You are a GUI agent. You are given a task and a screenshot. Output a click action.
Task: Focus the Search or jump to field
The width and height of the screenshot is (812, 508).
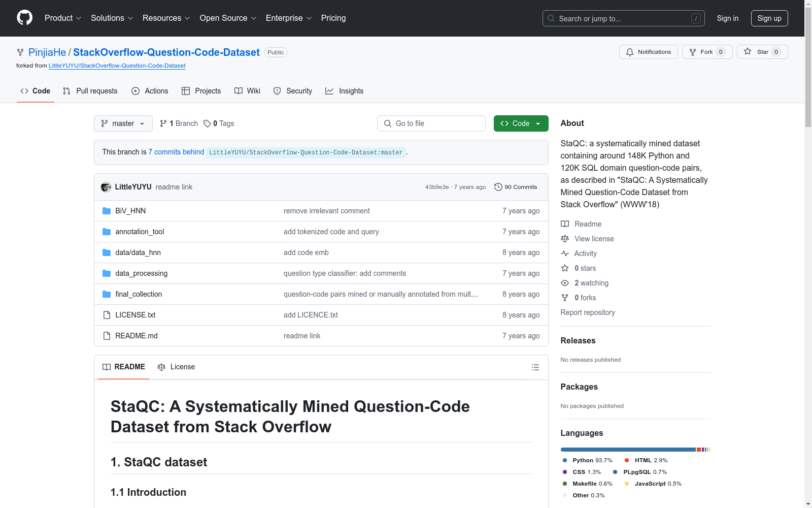click(624, 18)
